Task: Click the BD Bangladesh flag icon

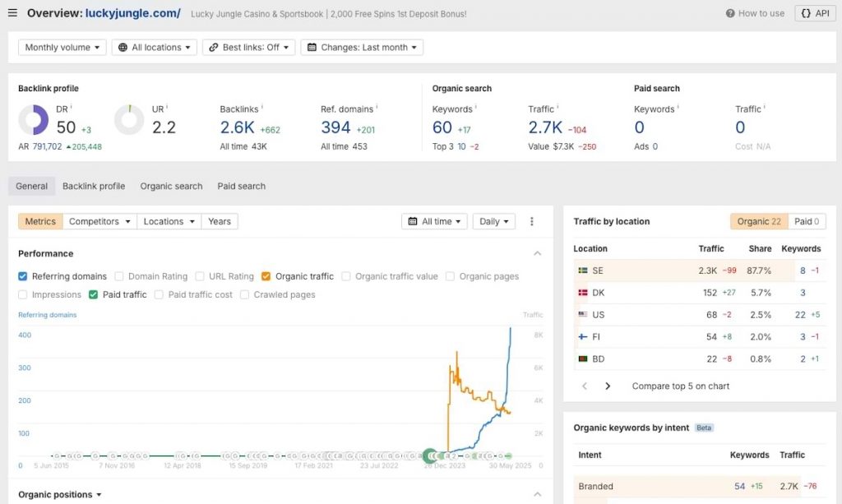Action: coord(583,358)
